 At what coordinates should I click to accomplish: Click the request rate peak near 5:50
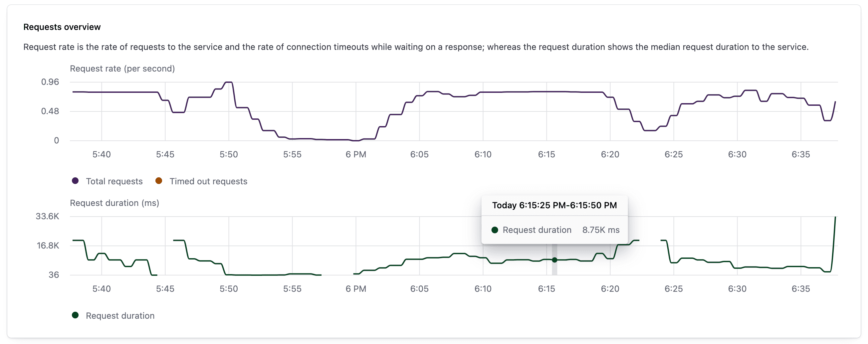tap(229, 82)
